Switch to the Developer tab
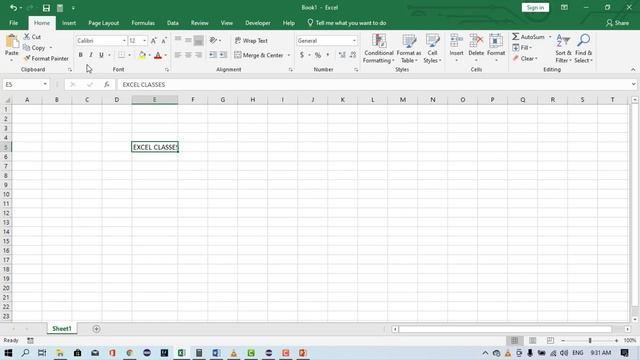The height and width of the screenshot is (360, 640). tap(258, 23)
